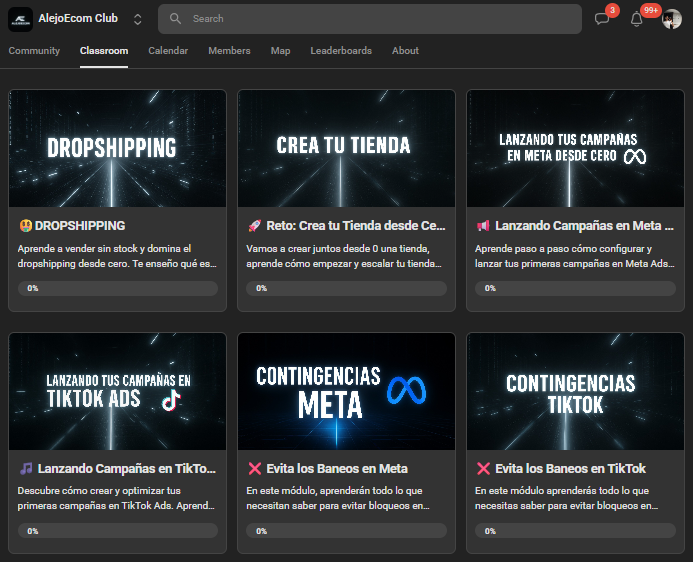Image resolution: width=693 pixels, height=562 pixels.
Task: Click the user profile avatar
Action: coord(672,19)
